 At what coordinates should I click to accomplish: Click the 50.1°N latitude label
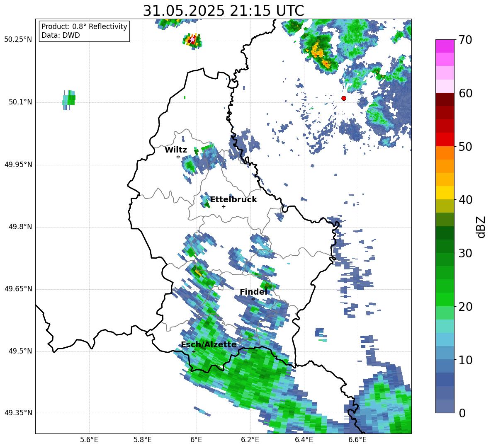[x=20, y=102]
